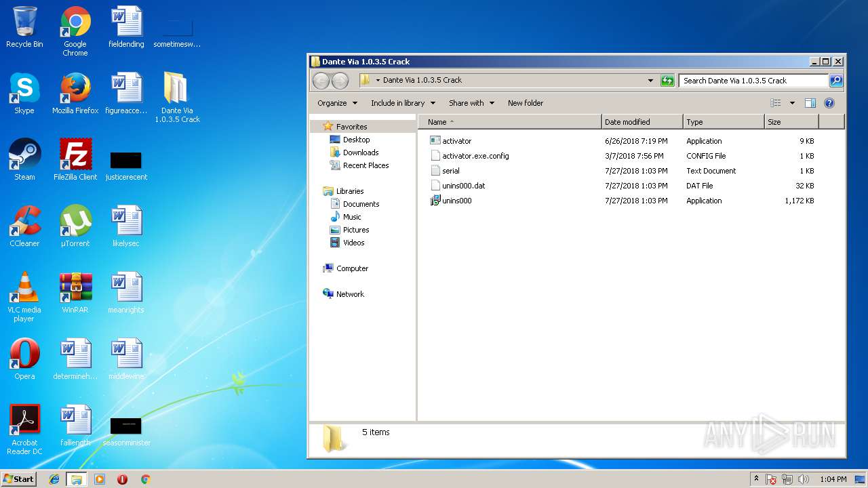Open view options dropdown arrow
This screenshot has height=488, width=868.
(792, 103)
